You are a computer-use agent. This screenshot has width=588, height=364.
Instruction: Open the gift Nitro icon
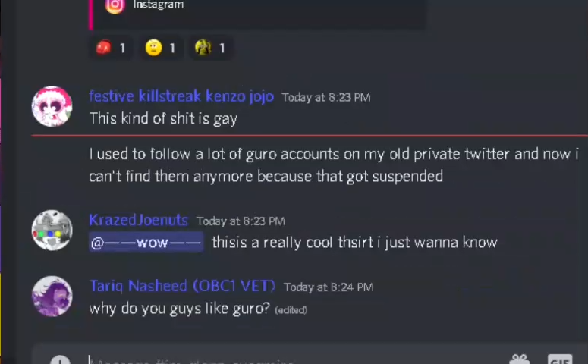[x=520, y=359]
